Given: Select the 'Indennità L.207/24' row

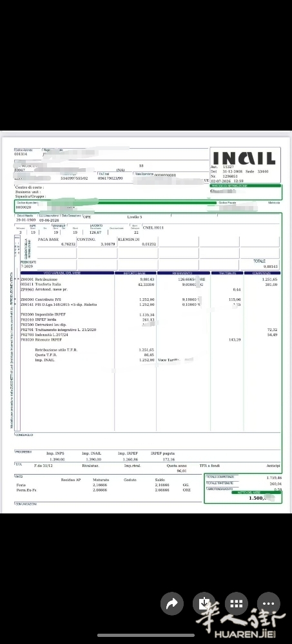Looking at the screenshot, I should pyautogui.click(x=150, y=335).
